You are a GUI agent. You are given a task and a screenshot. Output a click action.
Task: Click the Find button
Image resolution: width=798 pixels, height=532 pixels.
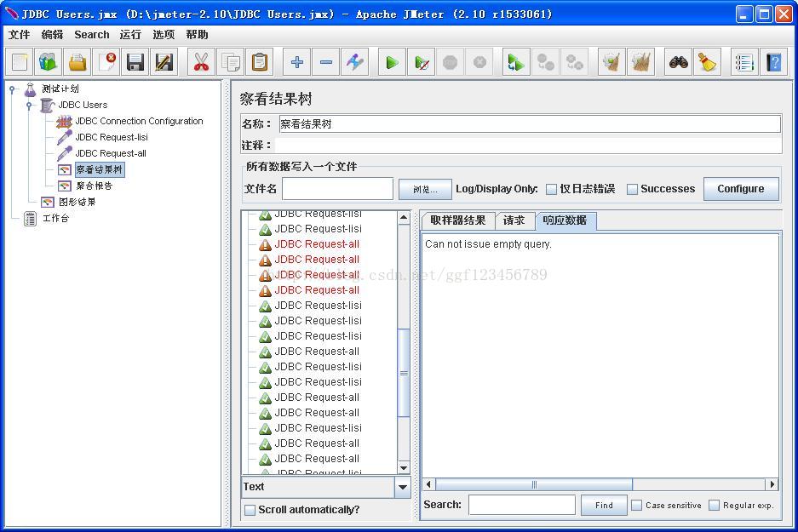point(604,505)
